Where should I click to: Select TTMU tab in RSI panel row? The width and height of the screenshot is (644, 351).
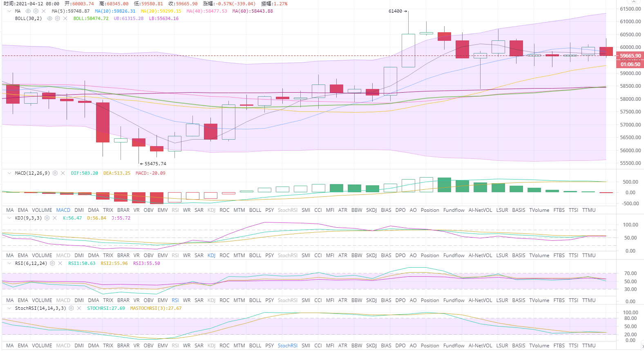tap(589, 300)
